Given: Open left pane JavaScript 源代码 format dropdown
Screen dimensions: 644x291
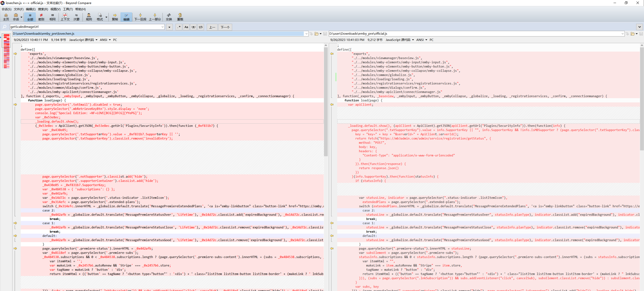Looking at the screenshot, I should tap(83, 40).
